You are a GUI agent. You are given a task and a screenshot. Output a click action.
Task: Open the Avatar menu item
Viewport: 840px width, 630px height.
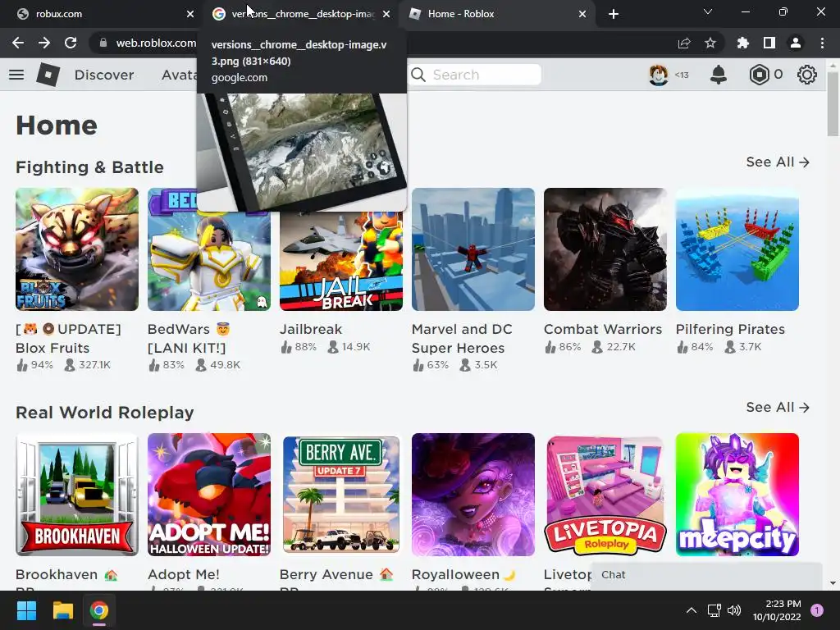point(179,75)
